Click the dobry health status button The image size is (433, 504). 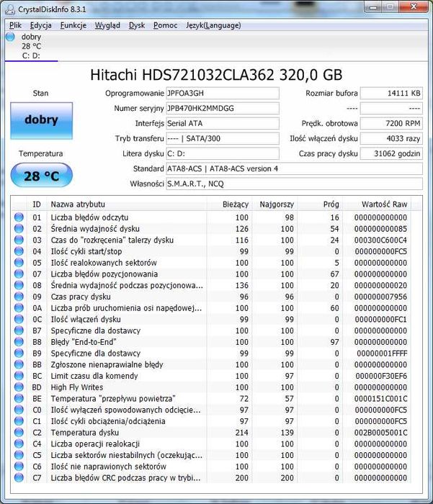(x=42, y=121)
